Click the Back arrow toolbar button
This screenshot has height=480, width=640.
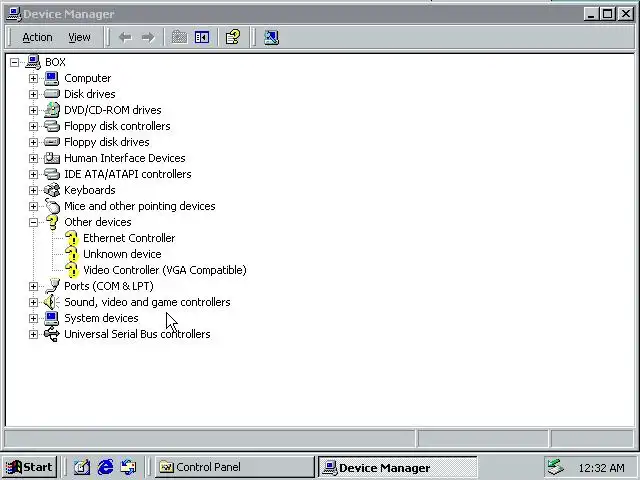coord(125,38)
